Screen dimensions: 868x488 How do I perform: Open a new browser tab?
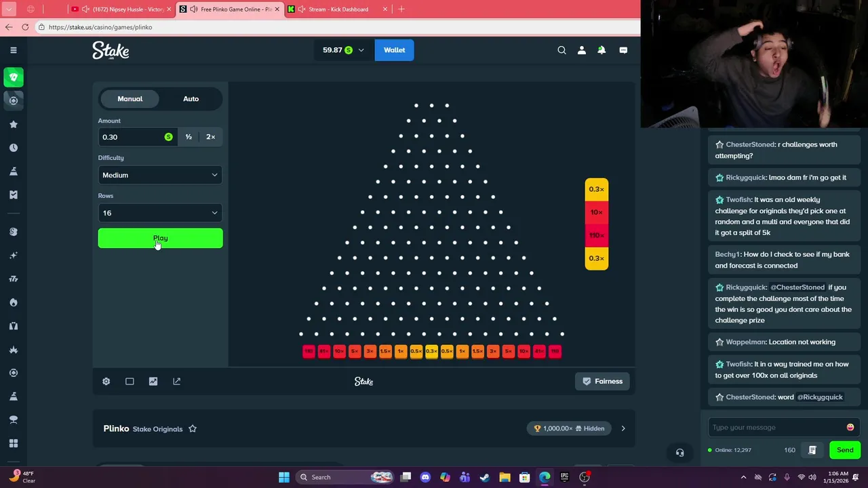pos(401,9)
